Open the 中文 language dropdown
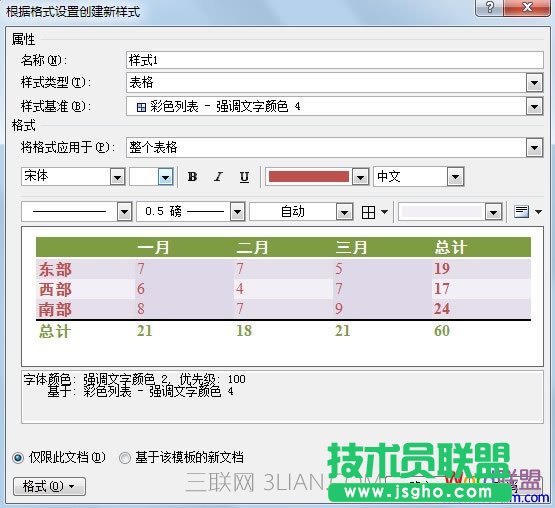This screenshot has width=555, height=508. (x=455, y=176)
